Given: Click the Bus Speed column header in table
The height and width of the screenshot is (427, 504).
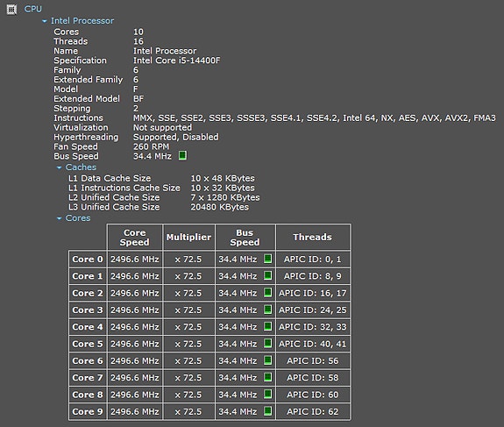Looking at the screenshot, I should 245,238.
